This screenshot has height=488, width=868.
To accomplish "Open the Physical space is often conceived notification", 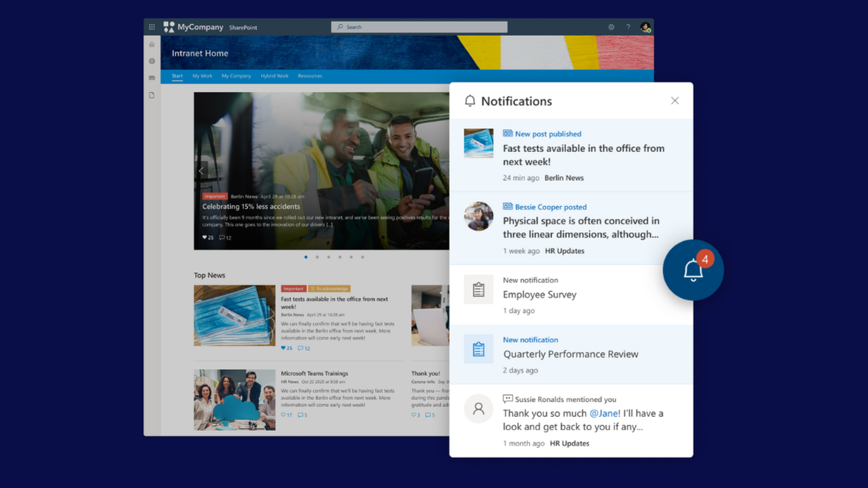I will [x=571, y=228].
